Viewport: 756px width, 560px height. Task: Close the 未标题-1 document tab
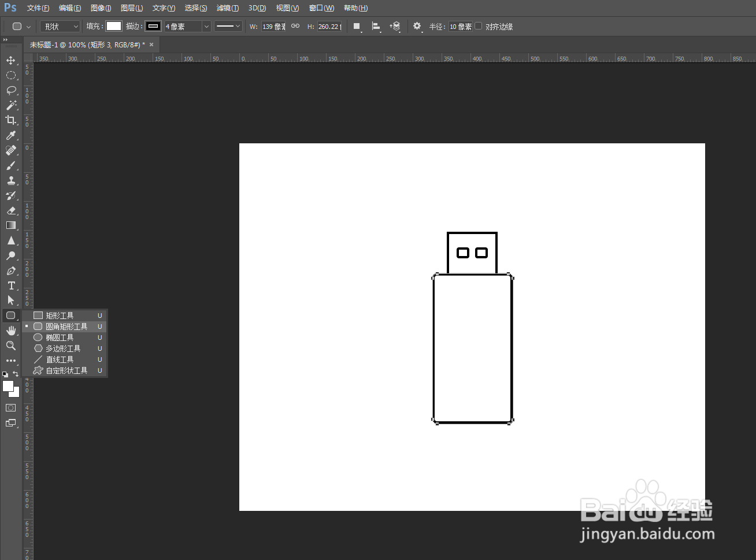(x=151, y=44)
